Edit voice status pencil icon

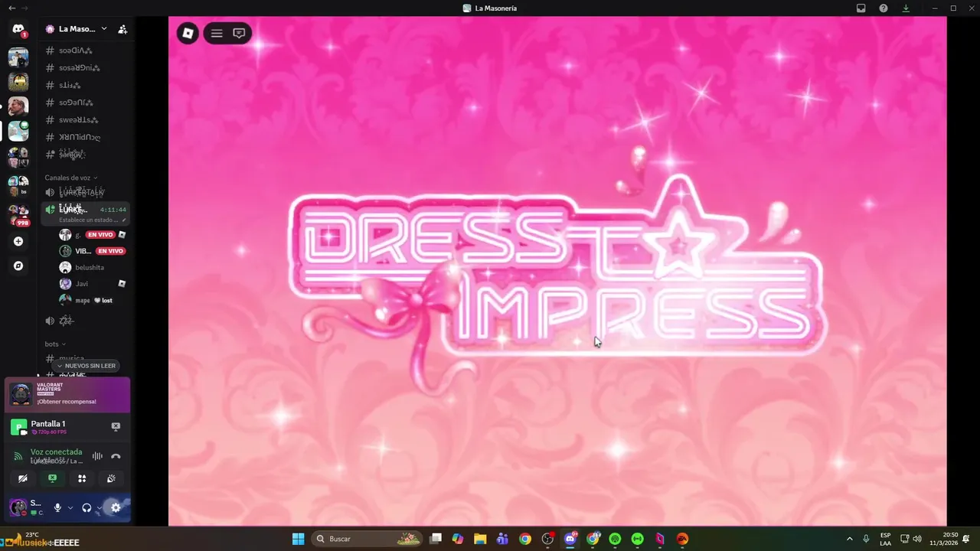pos(124,220)
